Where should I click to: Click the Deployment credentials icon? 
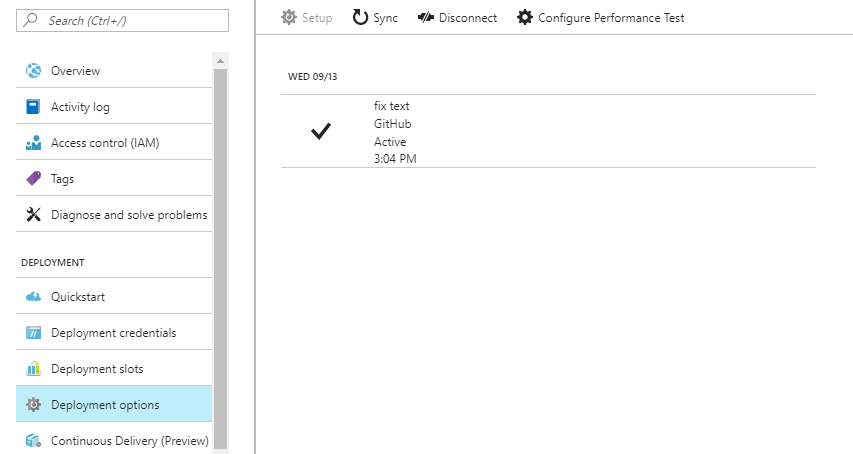tap(33, 333)
